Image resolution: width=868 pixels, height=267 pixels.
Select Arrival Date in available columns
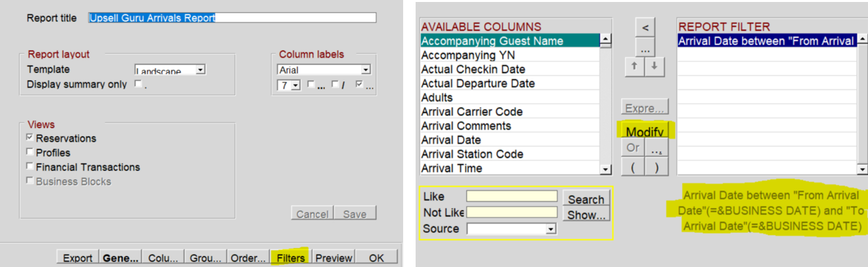click(510, 140)
